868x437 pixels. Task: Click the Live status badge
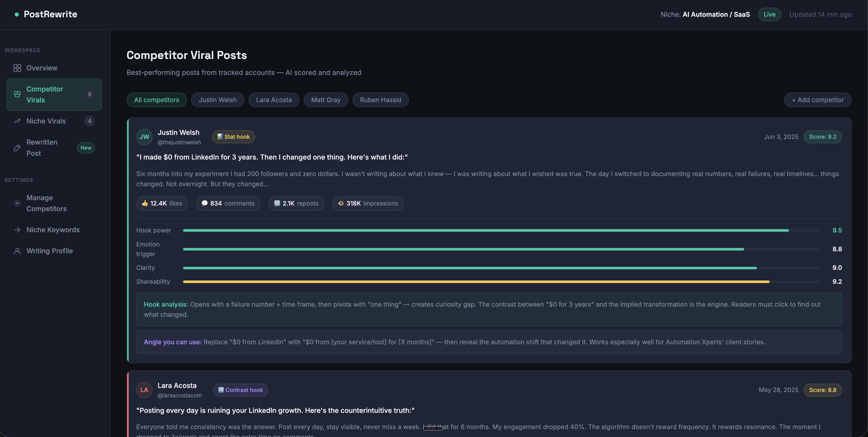click(x=770, y=14)
